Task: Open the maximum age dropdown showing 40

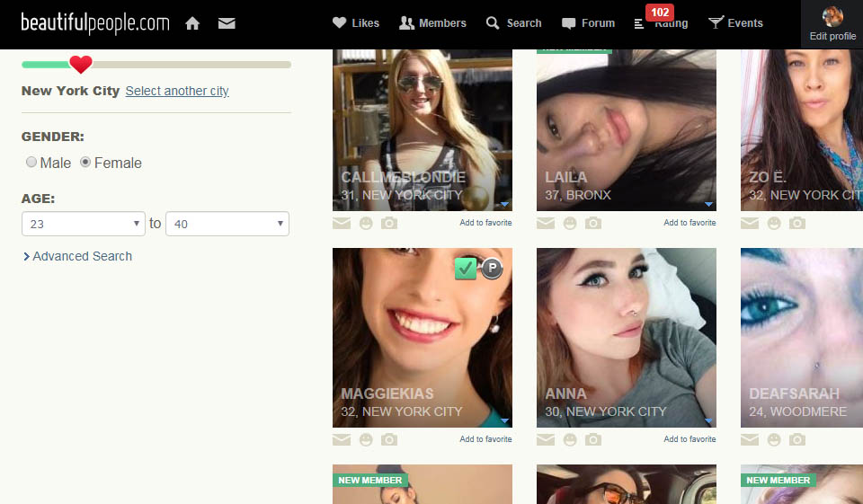Action: coord(228,224)
